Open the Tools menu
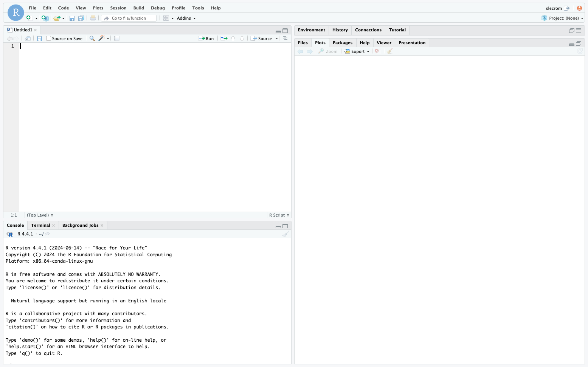 (198, 8)
